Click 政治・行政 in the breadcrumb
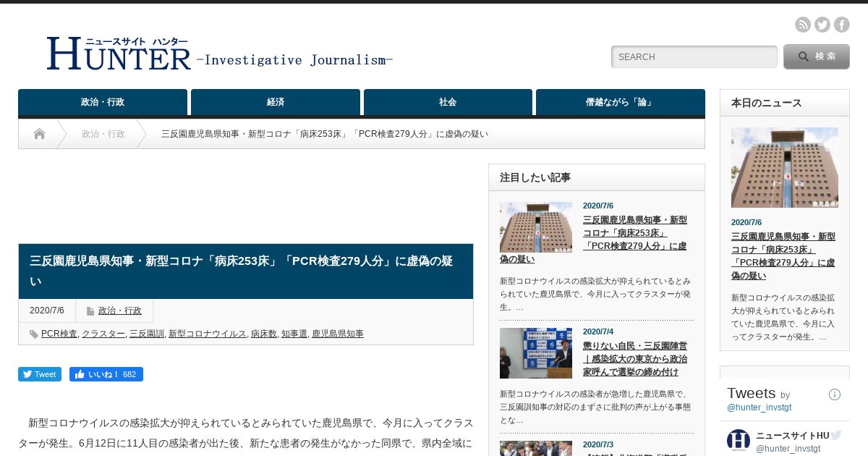 [x=103, y=134]
